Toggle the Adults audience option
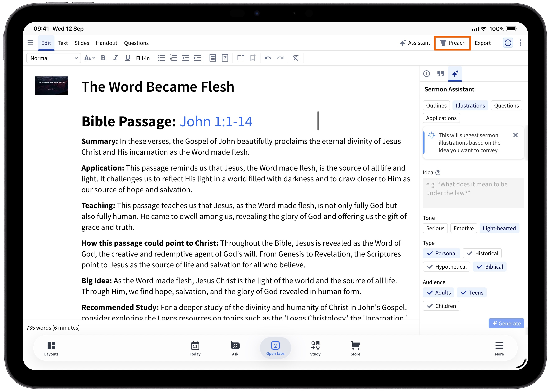This screenshot has width=551, height=392. 439,293
